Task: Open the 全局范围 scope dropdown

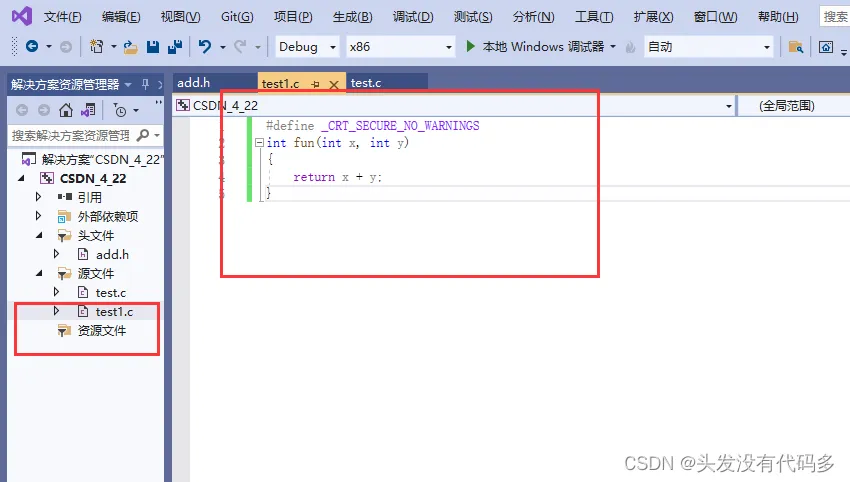Action: coord(795,106)
